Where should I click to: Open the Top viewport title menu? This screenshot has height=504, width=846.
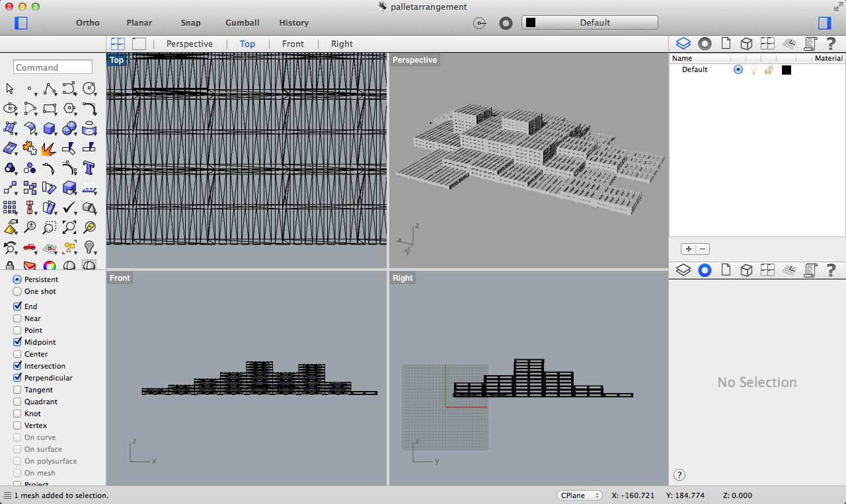coord(116,60)
